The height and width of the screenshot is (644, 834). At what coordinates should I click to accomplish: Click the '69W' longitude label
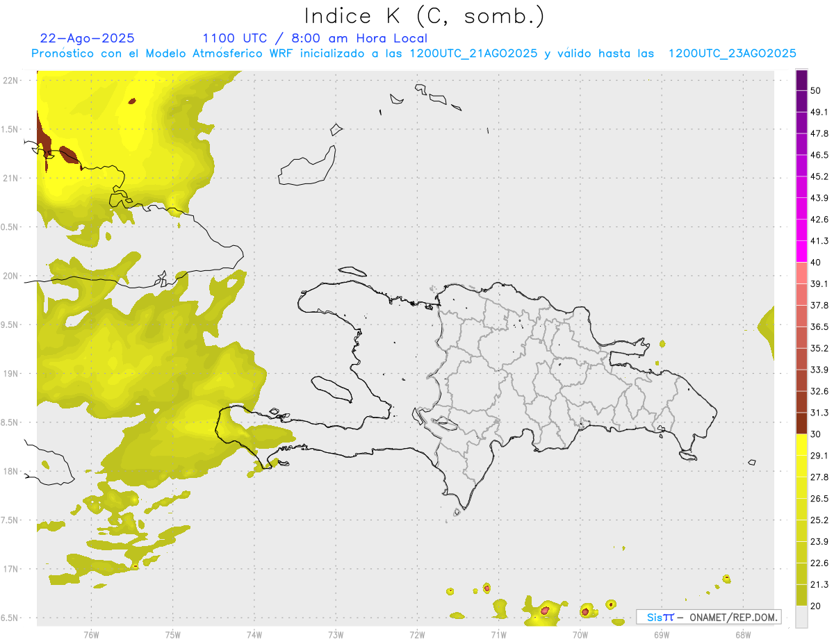[662, 635]
